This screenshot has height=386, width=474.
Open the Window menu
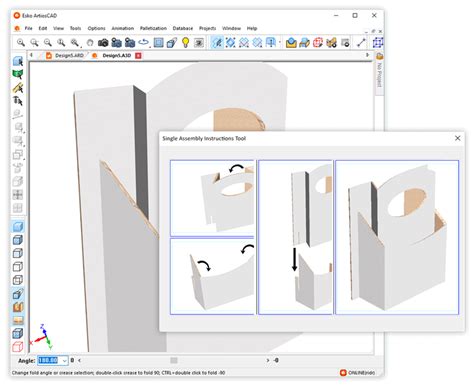click(231, 28)
